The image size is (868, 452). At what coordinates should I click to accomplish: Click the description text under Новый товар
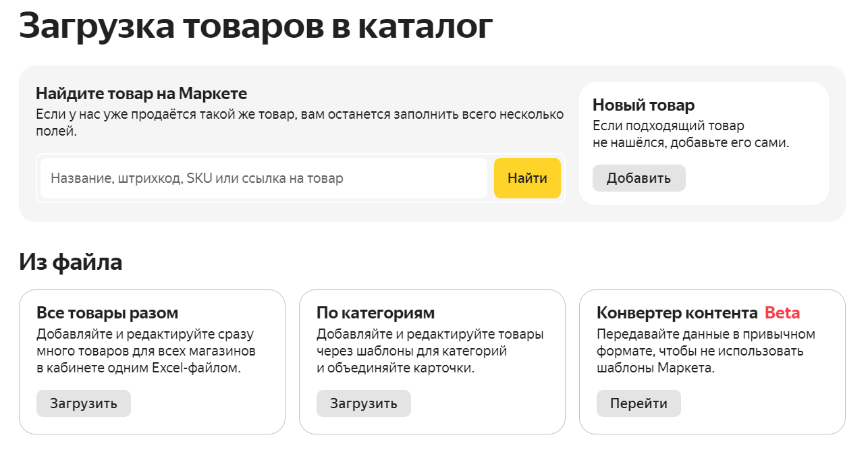690,134
